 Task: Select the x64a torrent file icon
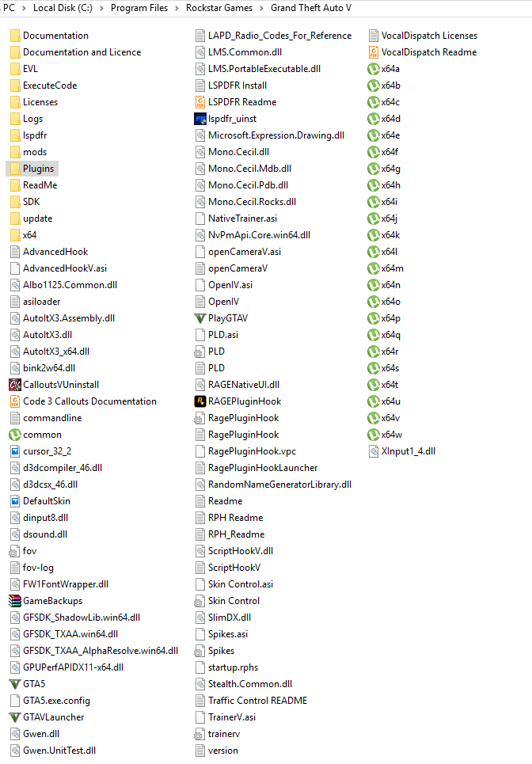[374, 69]
